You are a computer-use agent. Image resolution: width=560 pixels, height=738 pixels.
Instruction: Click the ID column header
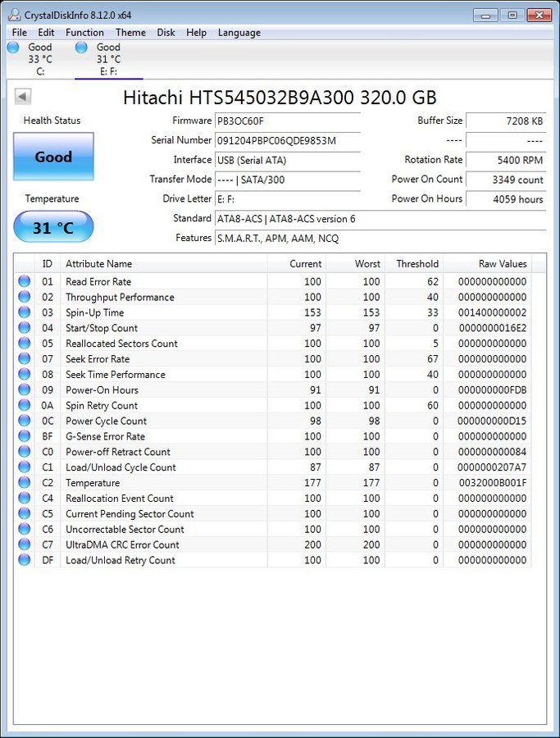pos(47,263)
